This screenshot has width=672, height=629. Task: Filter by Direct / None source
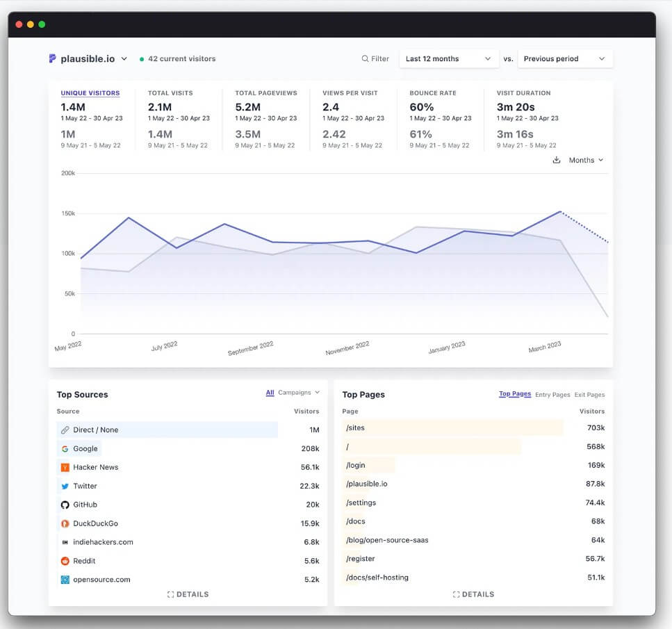[96, 430]
